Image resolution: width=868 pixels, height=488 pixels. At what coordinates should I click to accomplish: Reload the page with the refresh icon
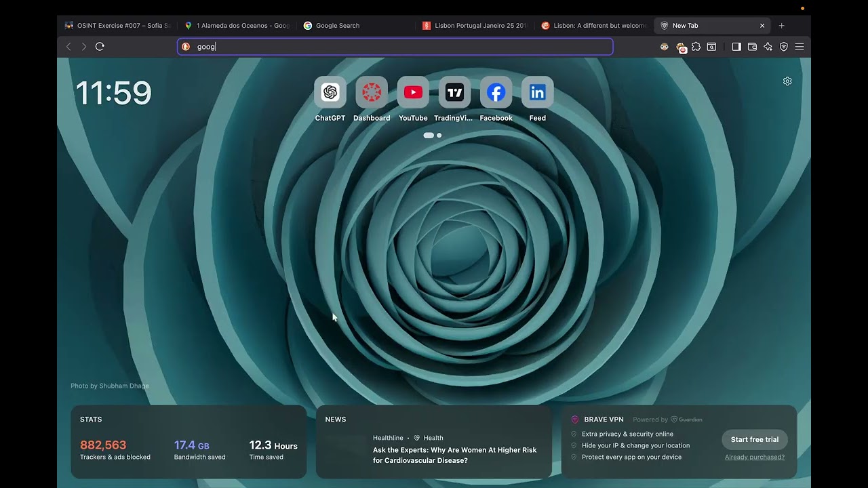point(100,47)
